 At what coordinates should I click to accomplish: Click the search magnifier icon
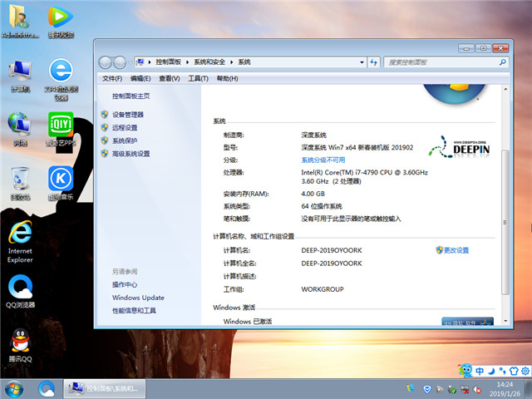(502, 62)
